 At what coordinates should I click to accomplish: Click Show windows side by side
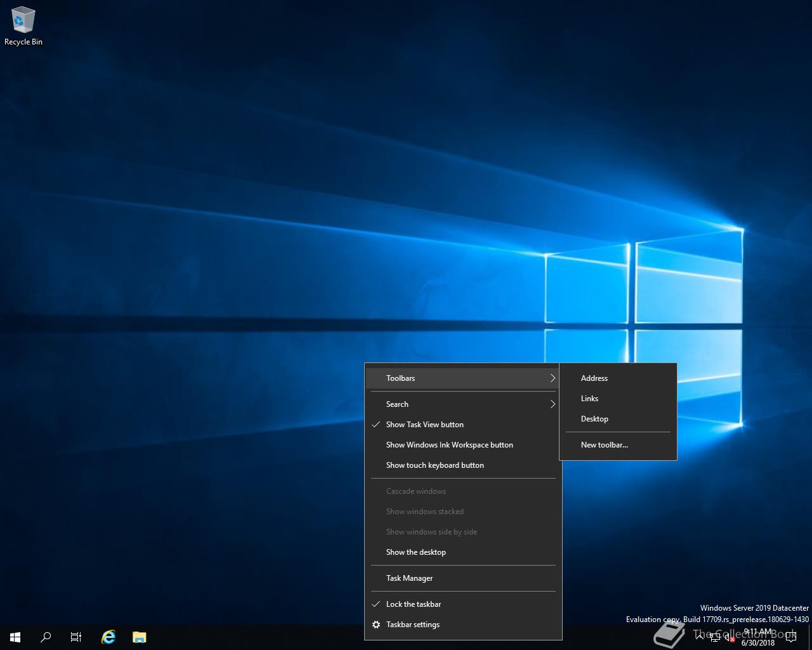coord(463,532)
